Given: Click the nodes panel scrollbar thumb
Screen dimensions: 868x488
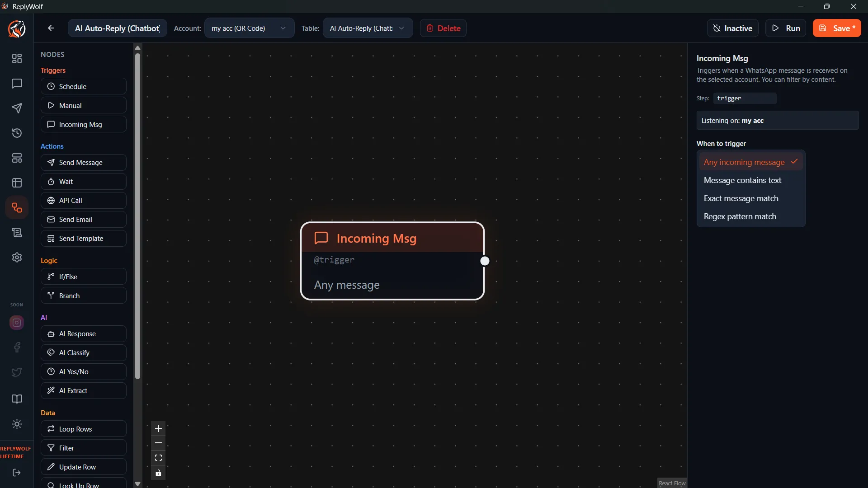Looking at the screenshot, I should click(x=137, y=216).
